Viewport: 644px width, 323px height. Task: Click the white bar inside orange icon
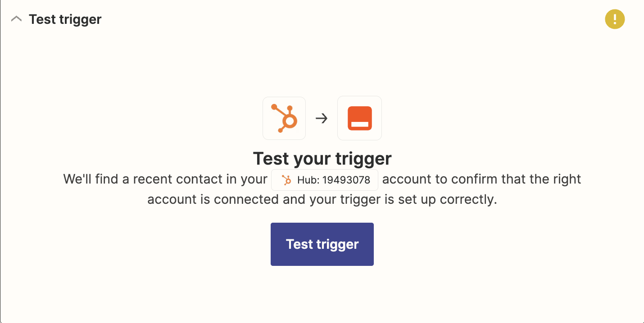360,124
